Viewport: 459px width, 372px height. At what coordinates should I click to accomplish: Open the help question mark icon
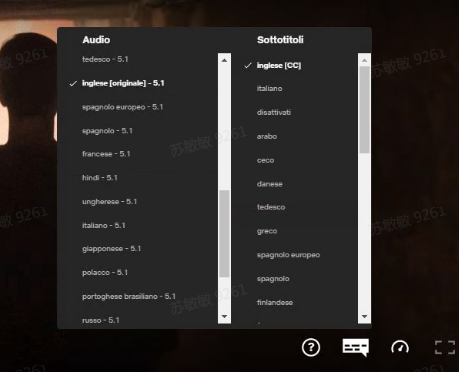311,347
